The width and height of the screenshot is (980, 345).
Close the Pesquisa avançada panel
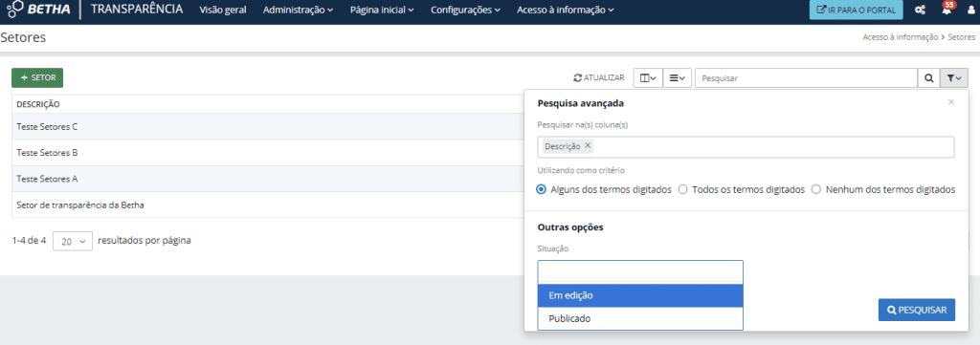click(951, 101)
